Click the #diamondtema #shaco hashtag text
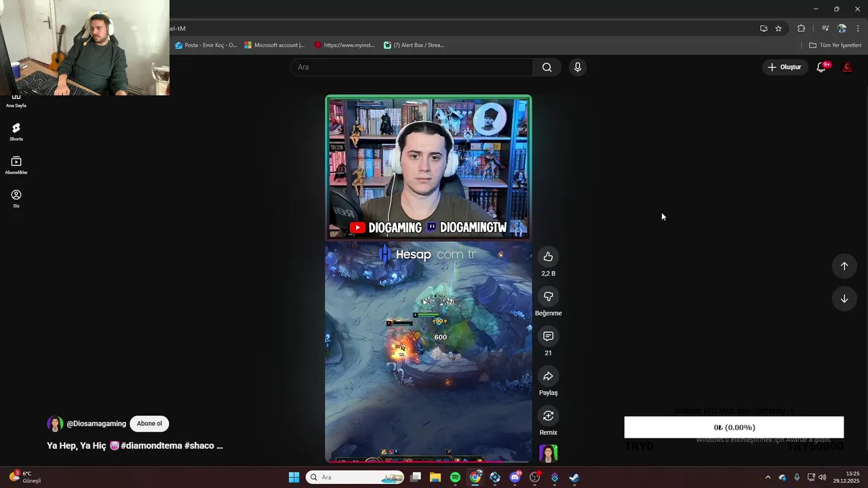Screen dimensions: 868x488 (167, 446)
